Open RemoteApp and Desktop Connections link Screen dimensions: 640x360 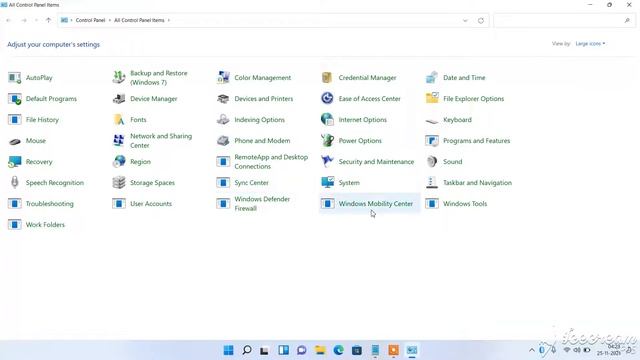coord(271,162)
